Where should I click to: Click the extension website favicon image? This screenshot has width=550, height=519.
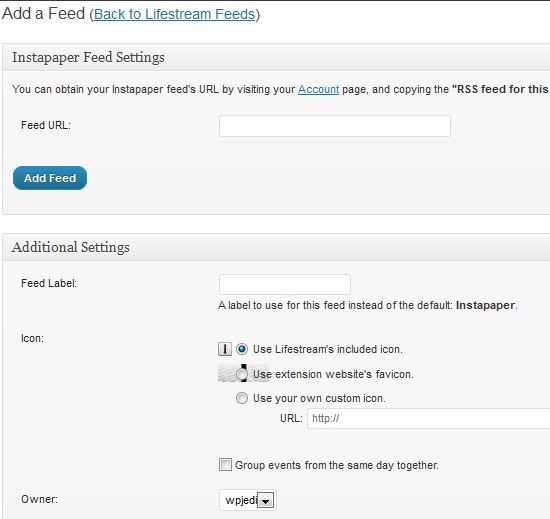(243, 373)
